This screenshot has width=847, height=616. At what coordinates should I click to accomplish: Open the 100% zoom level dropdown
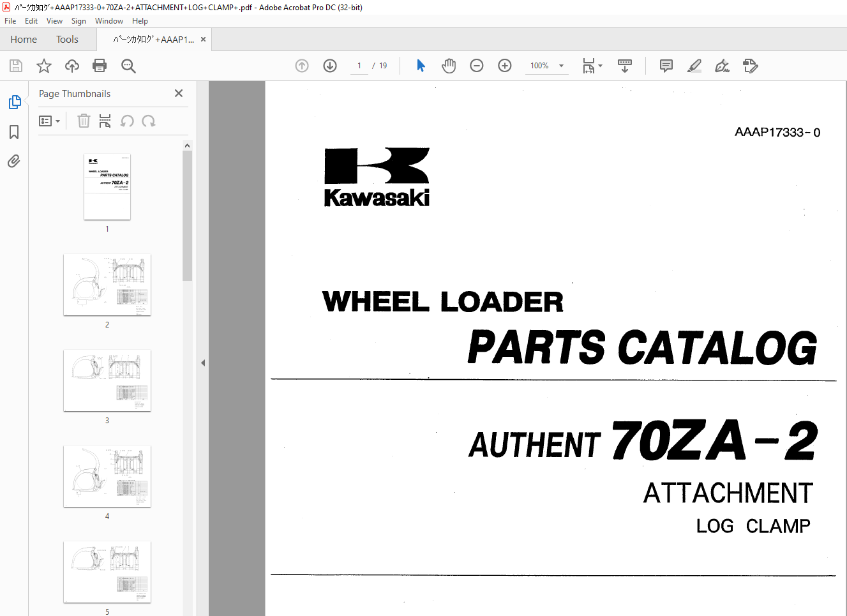coord(547,66)
